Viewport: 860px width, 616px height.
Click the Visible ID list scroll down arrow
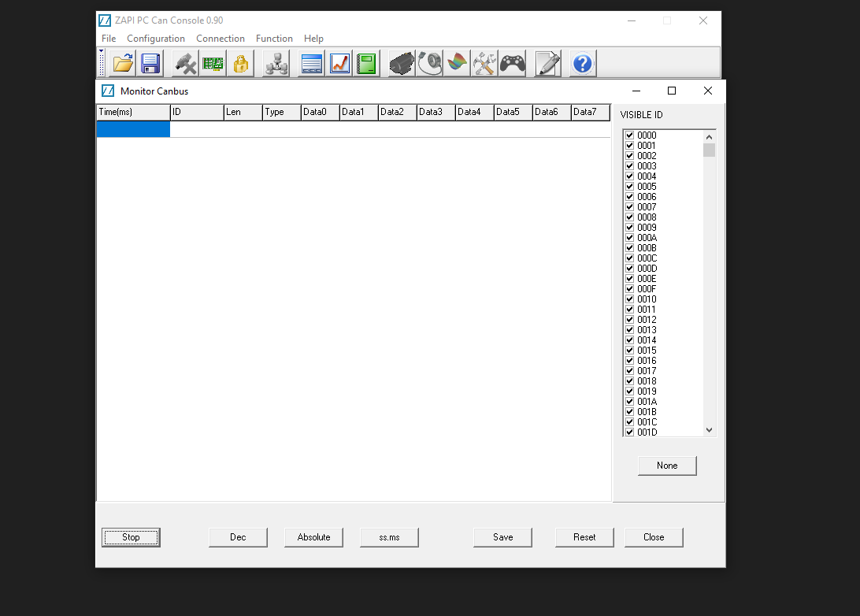tap(709, 430)
